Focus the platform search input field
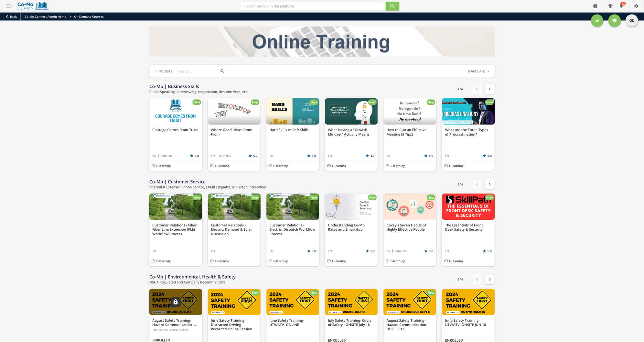Viewport: 644px width, 342px height. [313, 6]
